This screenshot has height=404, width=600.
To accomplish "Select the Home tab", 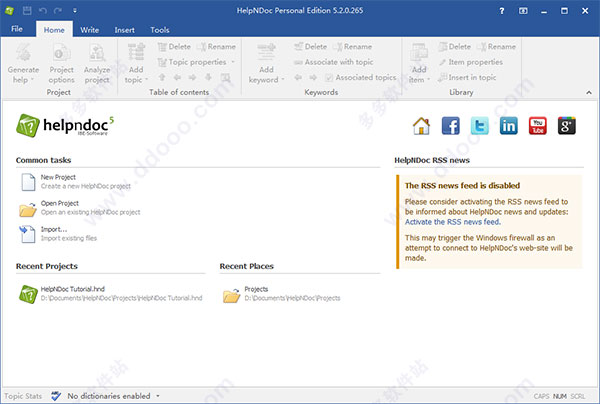I will coord(54,30).
